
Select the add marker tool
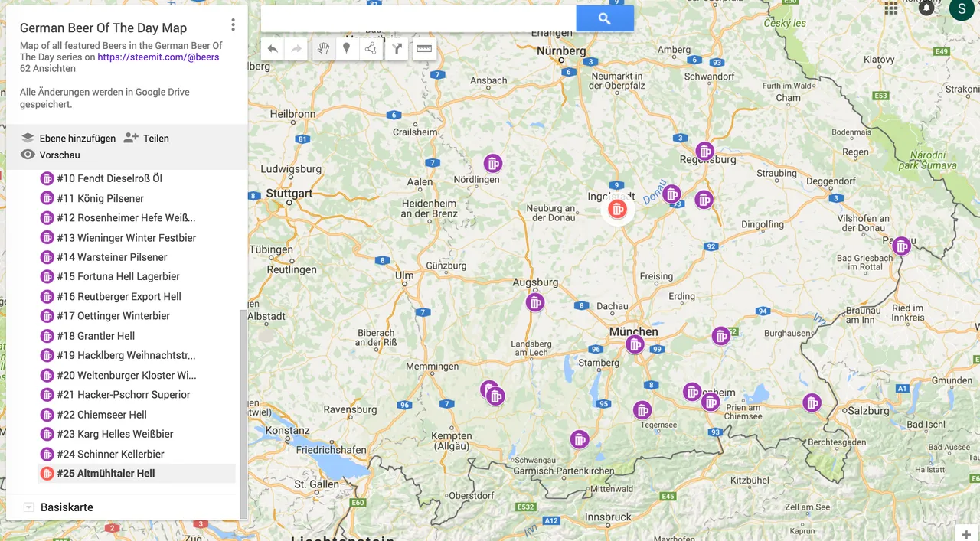point(347,49)
